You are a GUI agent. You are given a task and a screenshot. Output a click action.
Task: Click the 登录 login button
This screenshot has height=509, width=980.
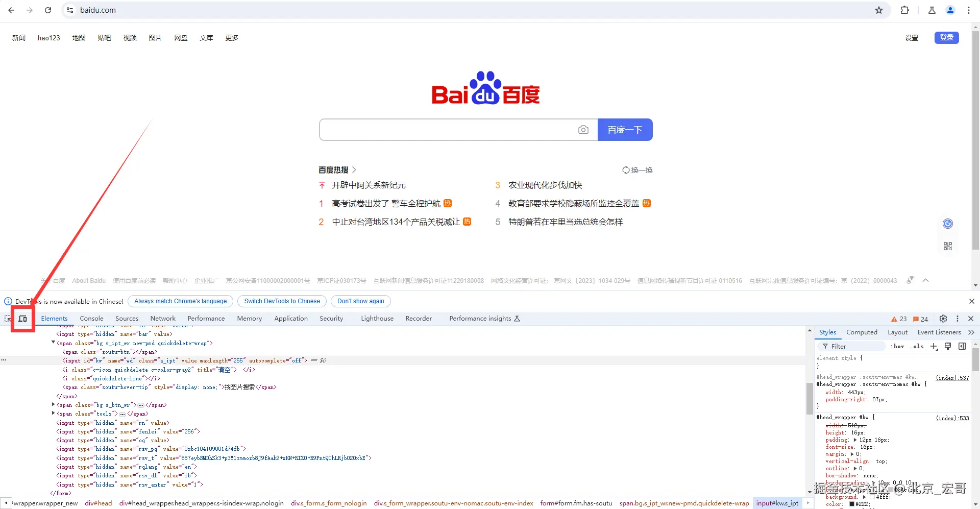(x=947, y=37)
